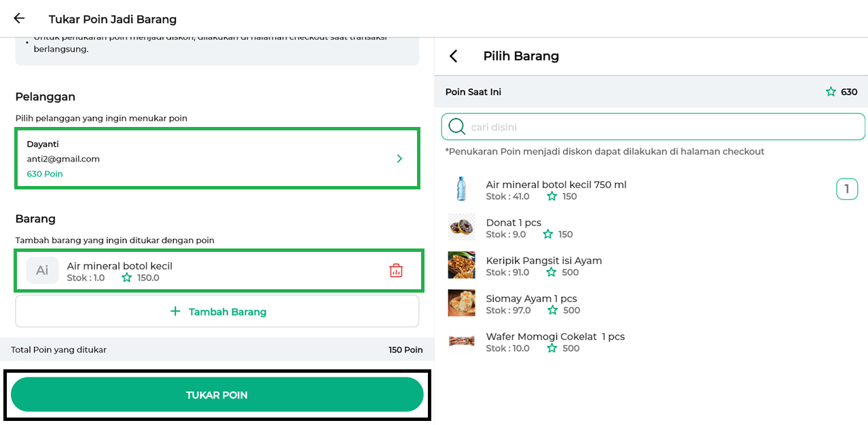
Task: Click the back chevron beside Pilih Barang
Action: (454, 56)
